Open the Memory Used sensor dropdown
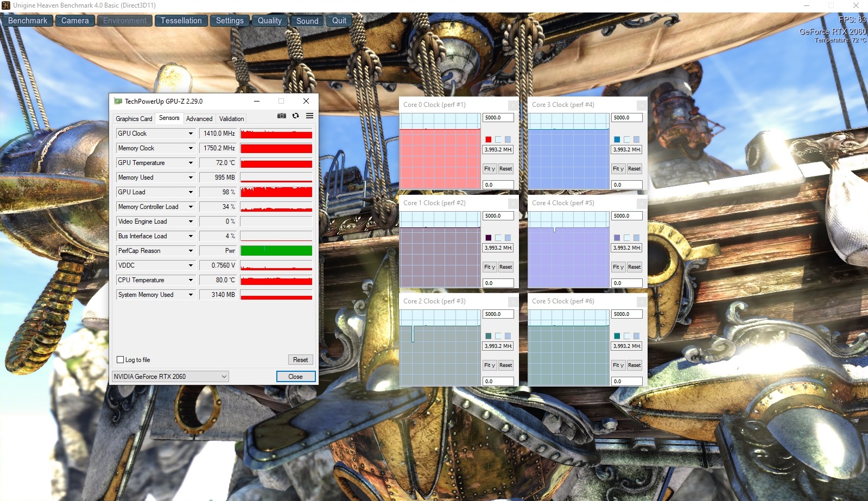The image size is (868, 501). click(x=191, y=177)
